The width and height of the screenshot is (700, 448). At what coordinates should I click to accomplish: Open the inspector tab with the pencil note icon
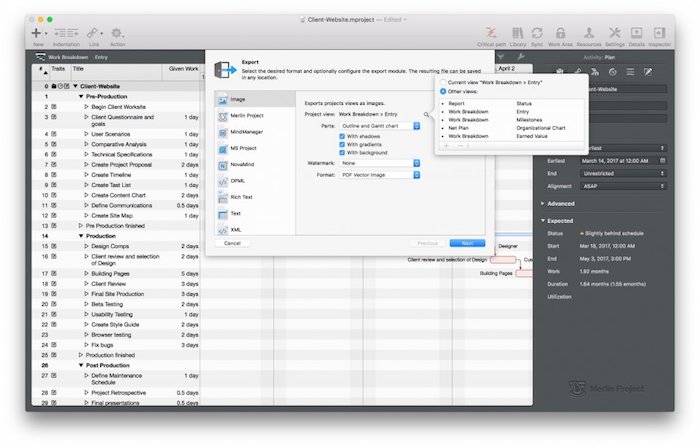648,72
